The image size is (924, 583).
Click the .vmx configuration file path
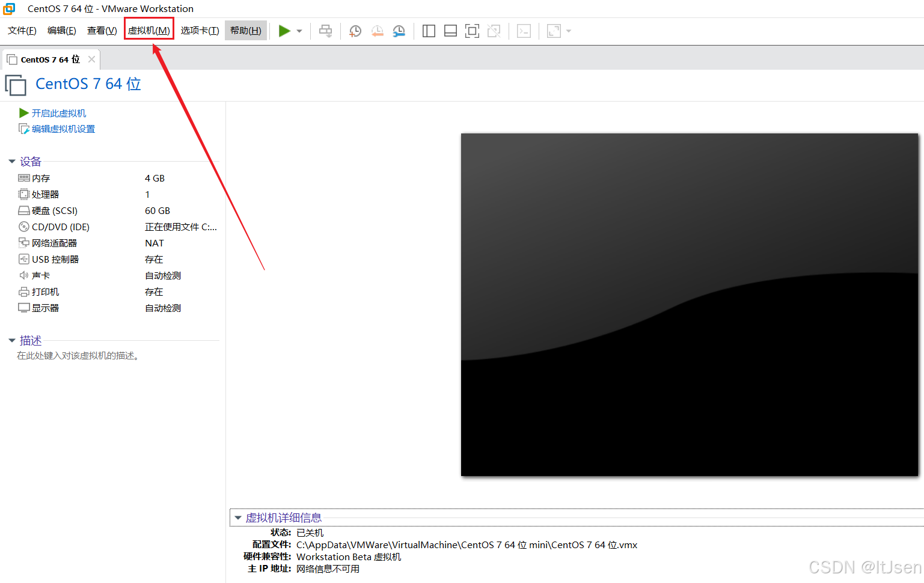[467, 545]
